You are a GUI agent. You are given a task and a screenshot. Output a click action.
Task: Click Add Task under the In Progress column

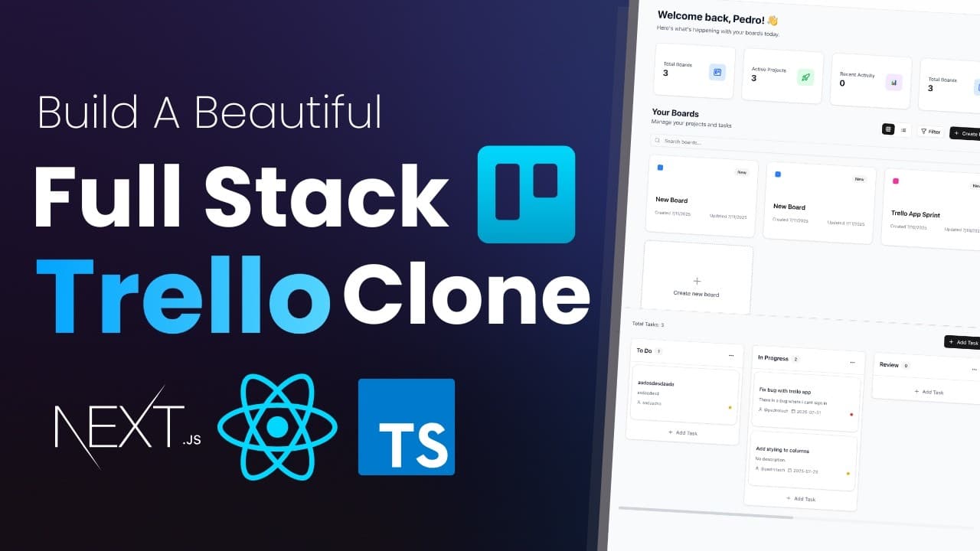[800, 498]
